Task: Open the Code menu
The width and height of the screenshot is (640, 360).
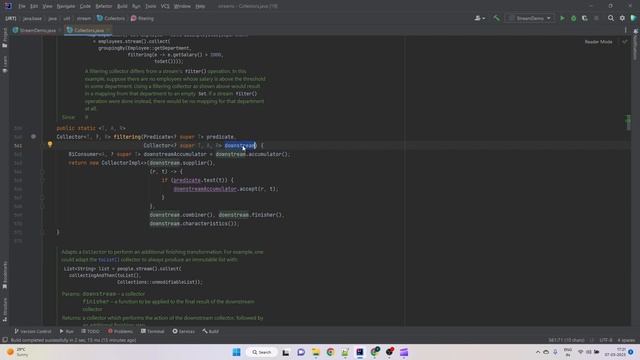Action: (85, 6)
